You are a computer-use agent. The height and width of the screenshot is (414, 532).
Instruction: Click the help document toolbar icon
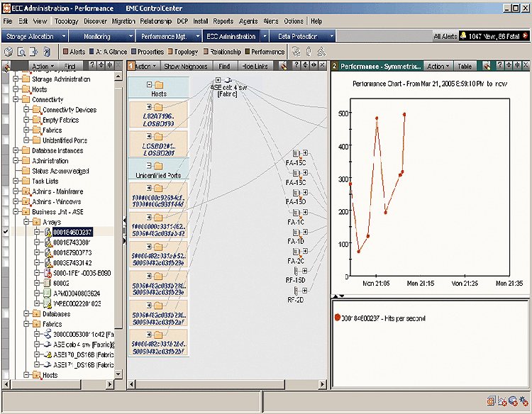click(x=47, y=52)
